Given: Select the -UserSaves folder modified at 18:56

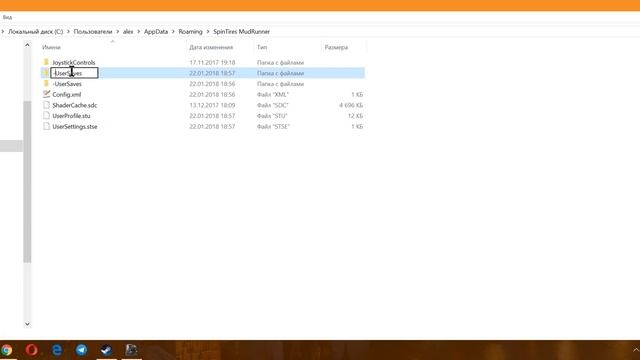Looking at the screenshot, I should coord(67,84).
